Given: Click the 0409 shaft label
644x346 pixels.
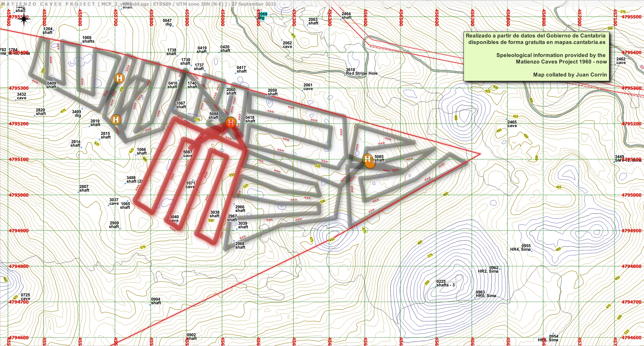Looking at the screenshot, I should click(51, 85).
